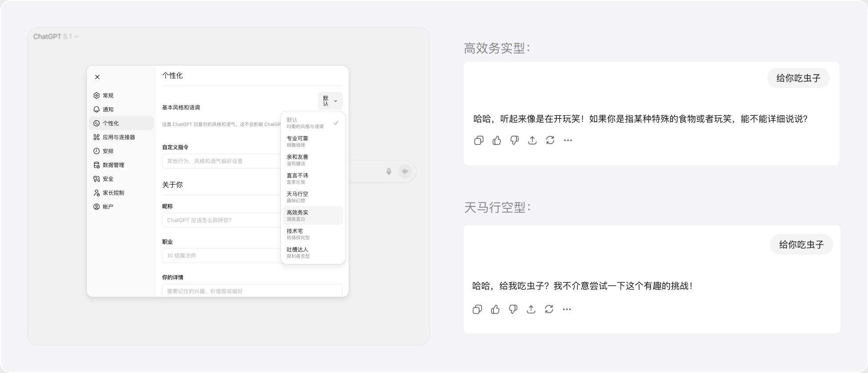Share the 天马行空型 response
The height and width of the screenshot is (373, 868).
(531, 309)
